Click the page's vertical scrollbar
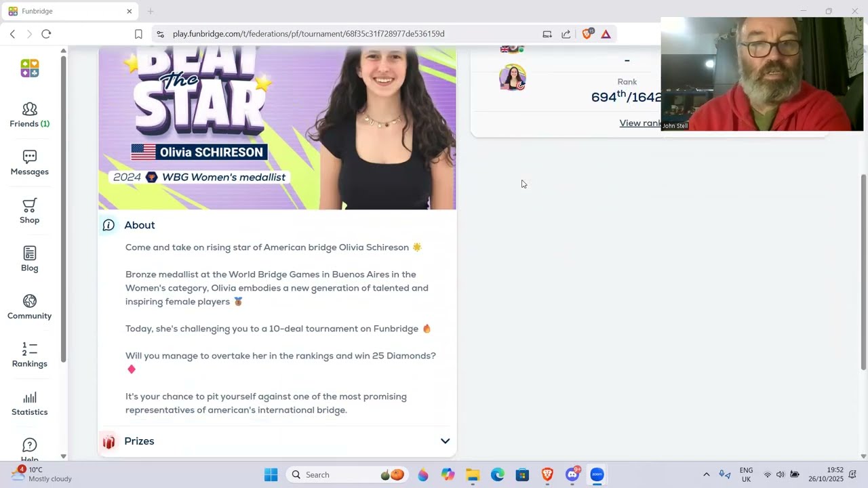Viewport: 868px width, 488px height. pyautogui.click(x=863, y=272)
